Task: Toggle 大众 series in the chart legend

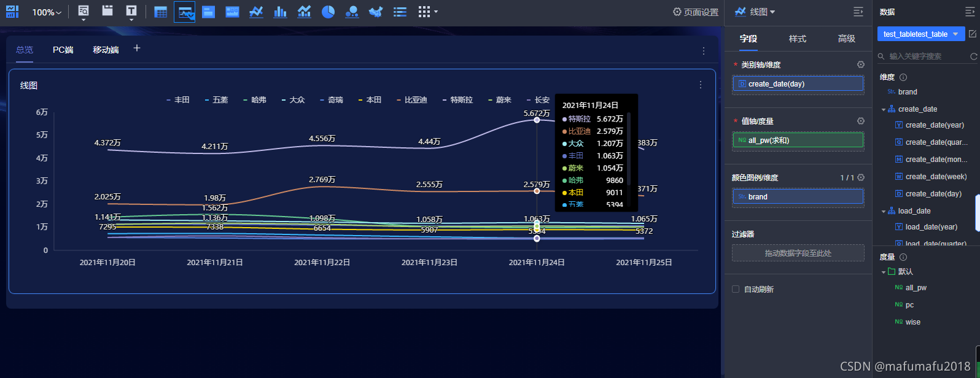Action: point(293,99)
